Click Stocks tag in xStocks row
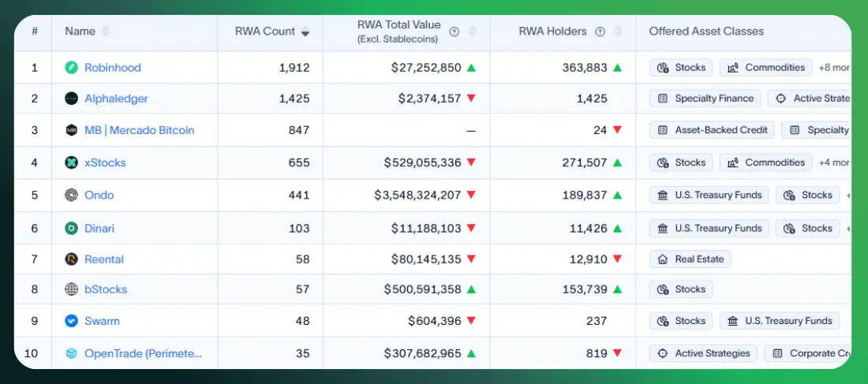 (681, 162)
